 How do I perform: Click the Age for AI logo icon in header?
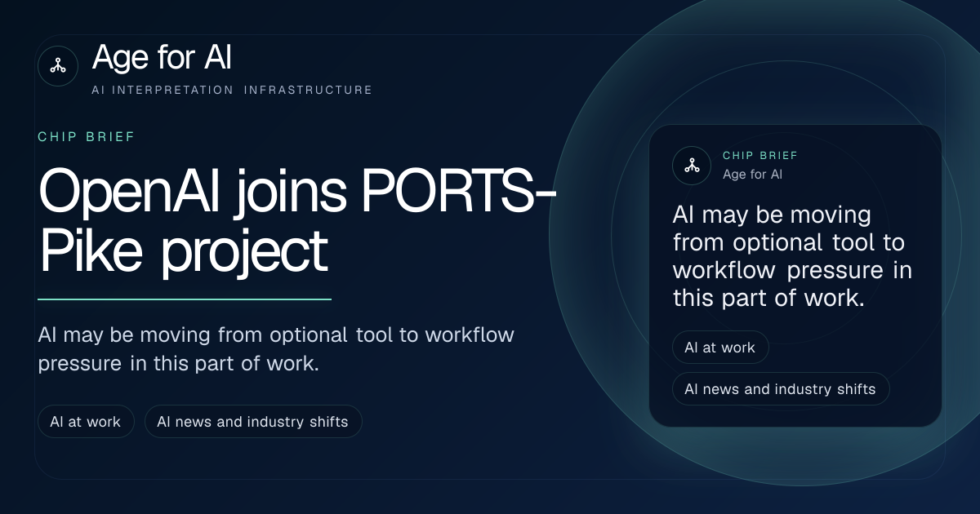[x=58, y=66]
